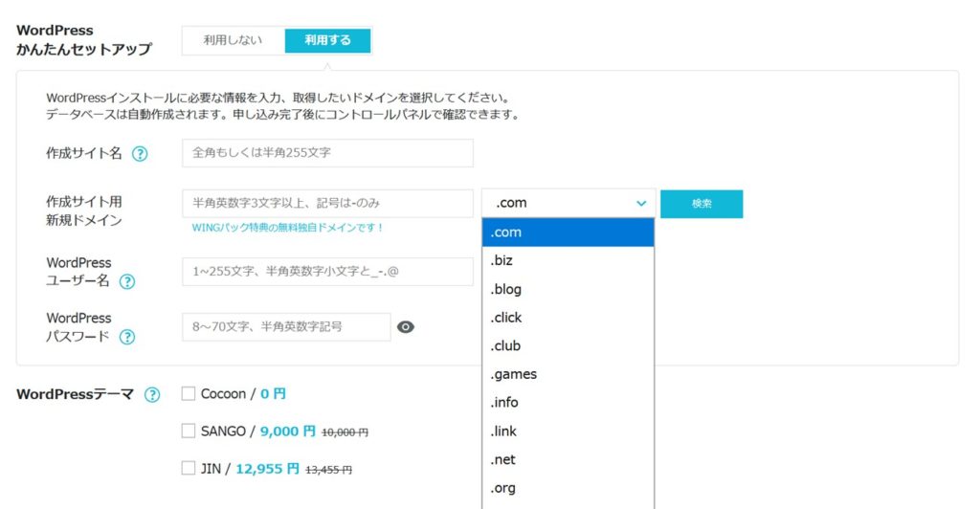Choose .games in the dropdown list
This screenshot has height=509, width=980.
coord(568,374)
